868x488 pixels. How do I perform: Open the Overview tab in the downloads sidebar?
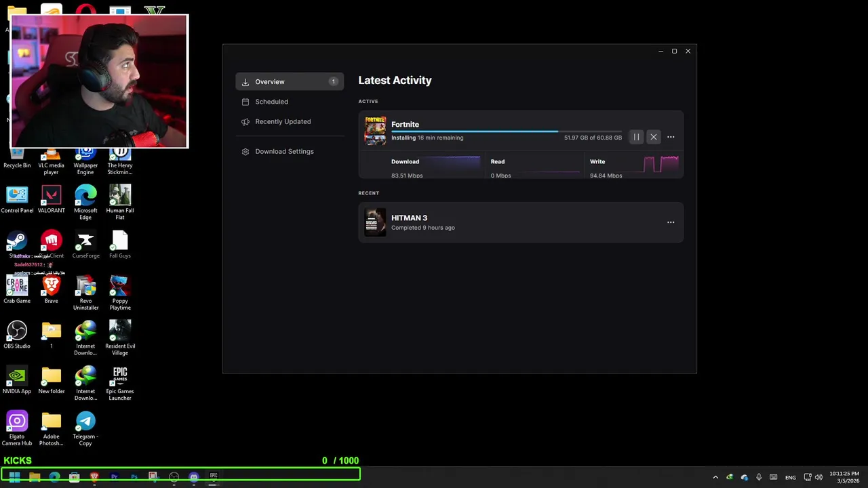290,81
